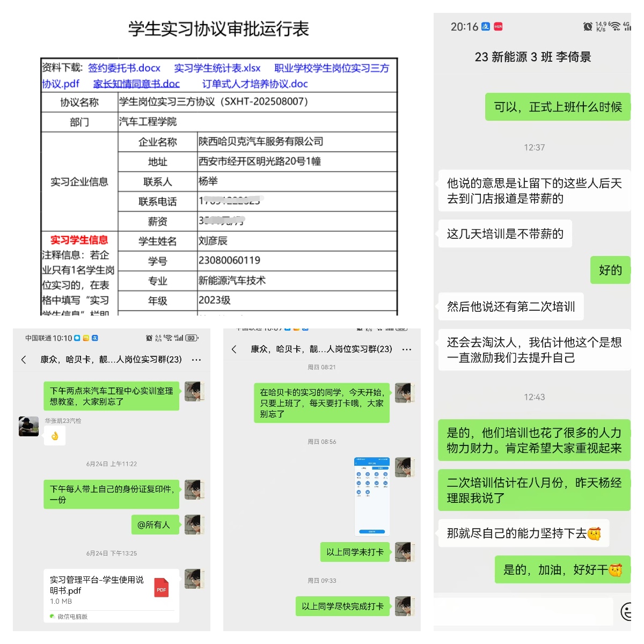This screenshot has height=644, width=644.
Task: Tap the @所有人 message bubble
Action: pyautogui.click(x=155, y=524)
